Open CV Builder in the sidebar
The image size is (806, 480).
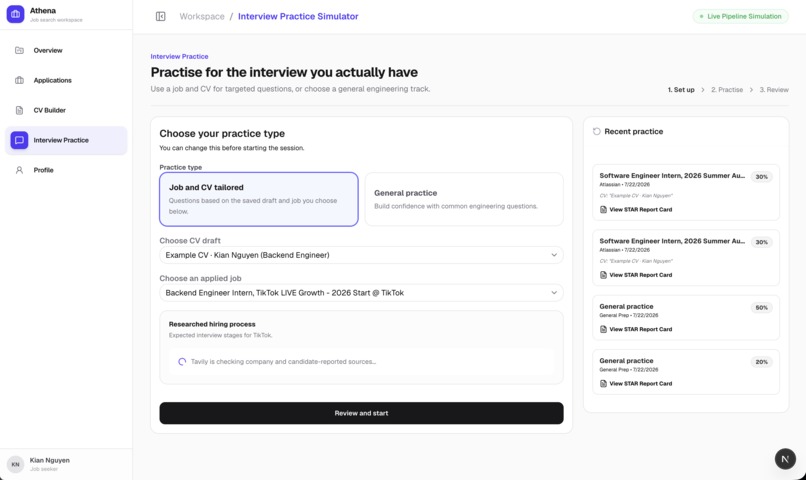(x=66, y=110)
